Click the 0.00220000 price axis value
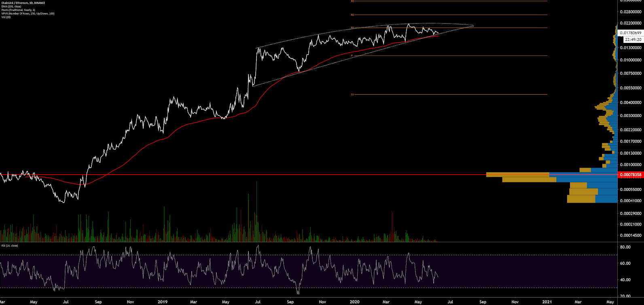This screenshot has height=305, width=644. pyautogui.click(x=631, y=130)
